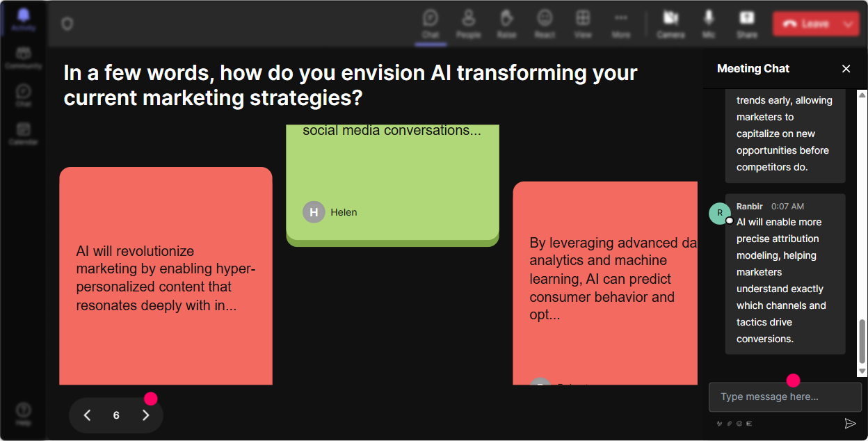Open Calendar in the left sidebar

click(24, 133)
